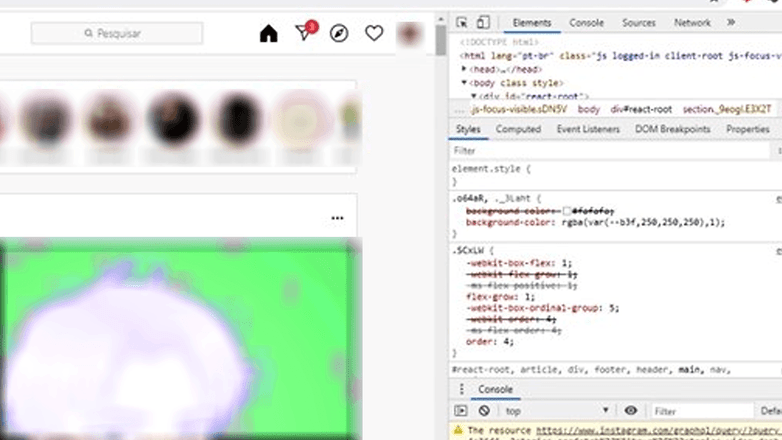The height and width of the screenshot is (440, 782).
Task: Open the Properties sub-tab
Action: [748, 129]
